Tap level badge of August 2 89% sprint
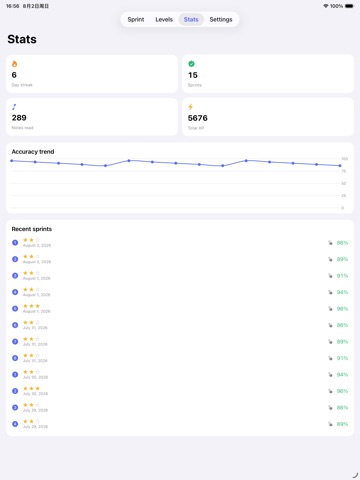This screenshot has width=360, height=480. point(15,259)
